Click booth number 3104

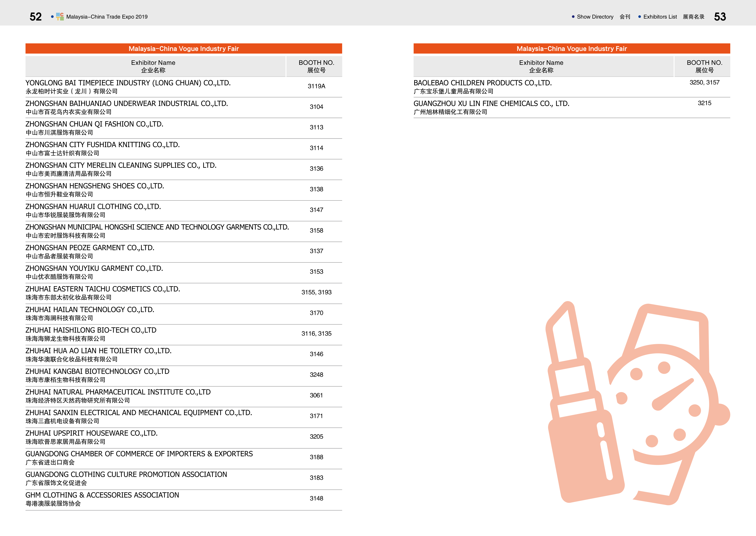(x=316, y=107)
